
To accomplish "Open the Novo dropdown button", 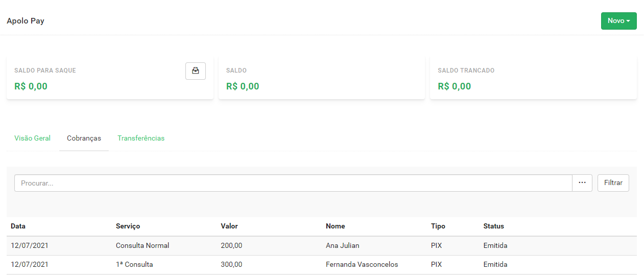I will 618,21.
